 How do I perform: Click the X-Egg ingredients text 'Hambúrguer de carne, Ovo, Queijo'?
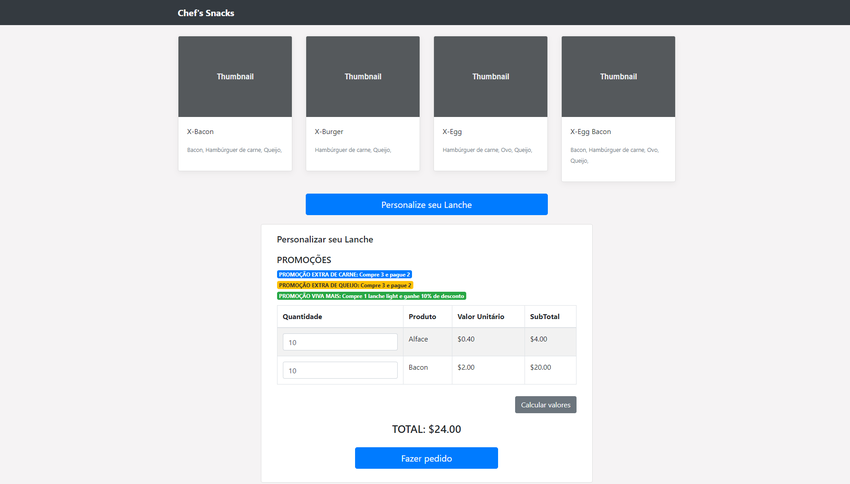tap(487, 150)
